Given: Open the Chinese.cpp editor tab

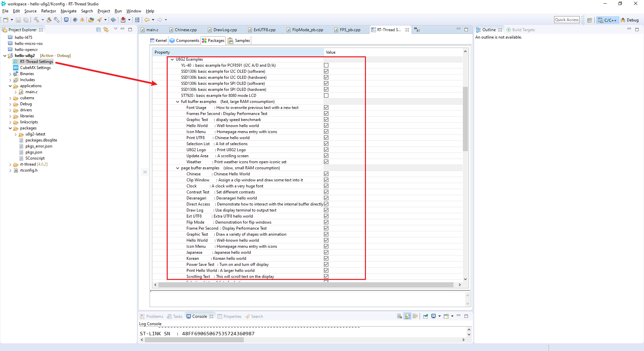Looking at the screenshot, I should (183, 30).
